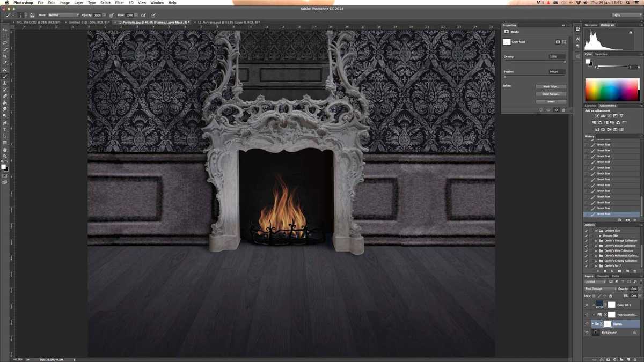Select the Healing Brush tool
Image resolution: width=644 pixels, height=362 pixels.
click(x=5, y=70)
